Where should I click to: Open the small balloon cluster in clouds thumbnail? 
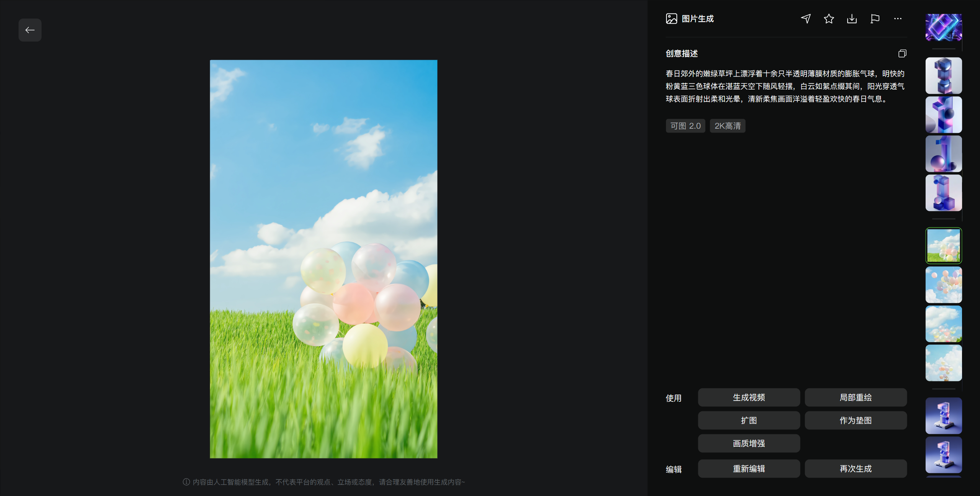(x=944, y=363)
